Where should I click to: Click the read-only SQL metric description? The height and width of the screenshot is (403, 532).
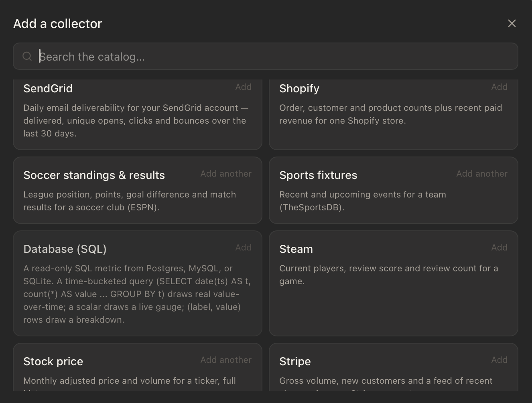point(137,294)
